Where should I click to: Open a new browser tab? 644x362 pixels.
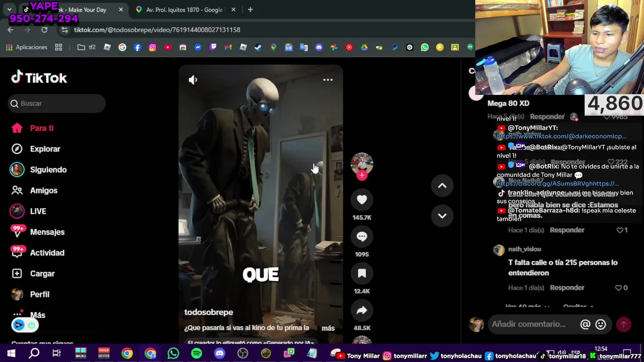(250, 10)
